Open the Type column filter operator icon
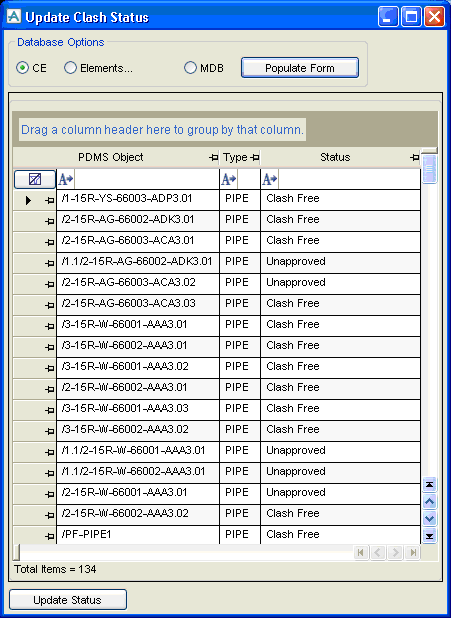This screenshot has height=618, width=451. tap(229, 180)
